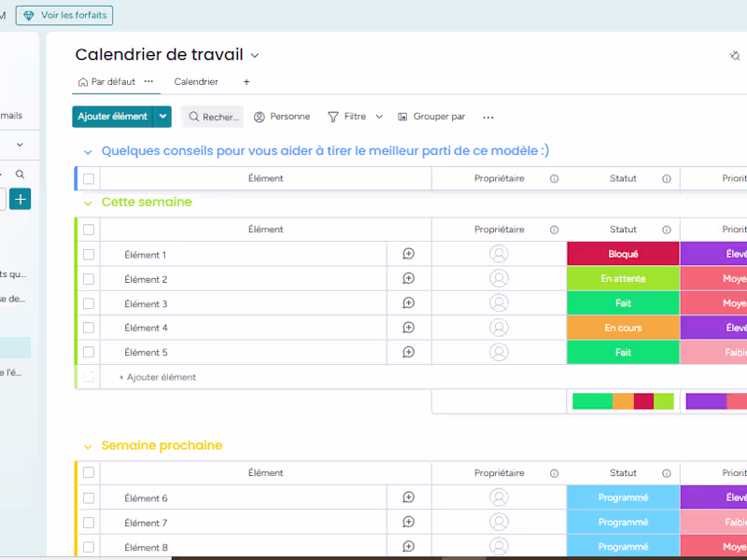The image size is (747, 560).
Task: Click the Voir les forfaits button
Action: pyautogui.click(x=63, y=15)
